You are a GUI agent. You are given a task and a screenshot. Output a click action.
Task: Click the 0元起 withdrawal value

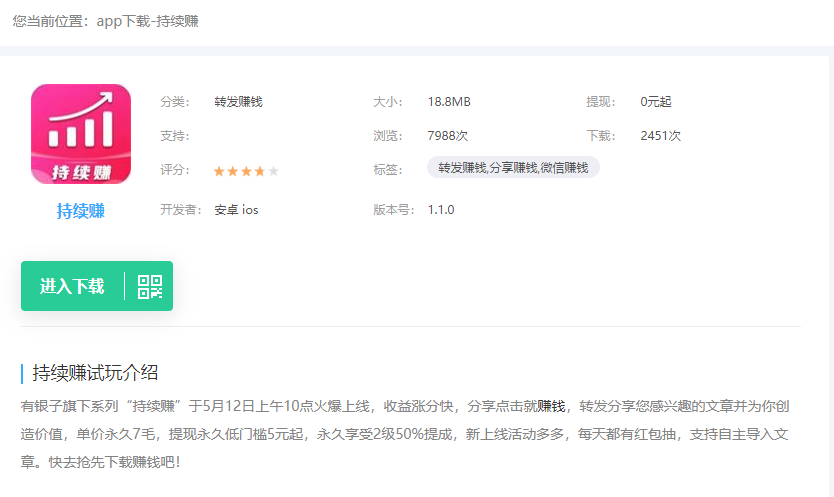[x=656, y=102]
